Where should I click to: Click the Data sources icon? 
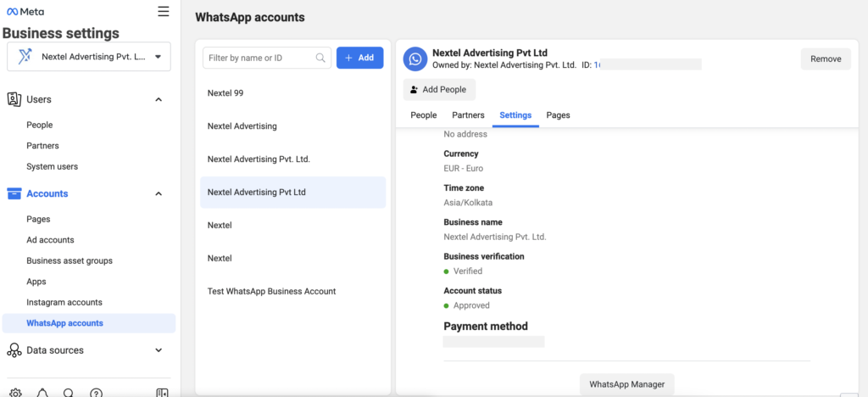(14, 350)
